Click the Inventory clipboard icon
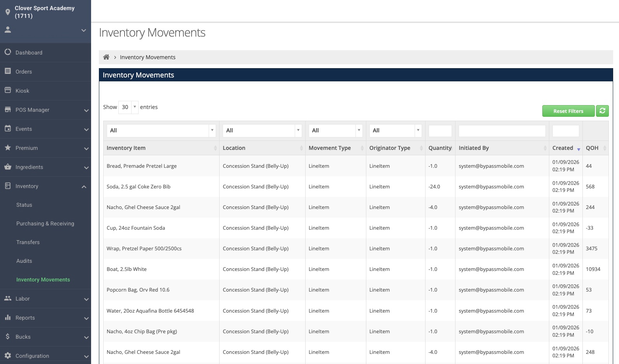This screenshot has width=619, height=364. tap(8, 186)
